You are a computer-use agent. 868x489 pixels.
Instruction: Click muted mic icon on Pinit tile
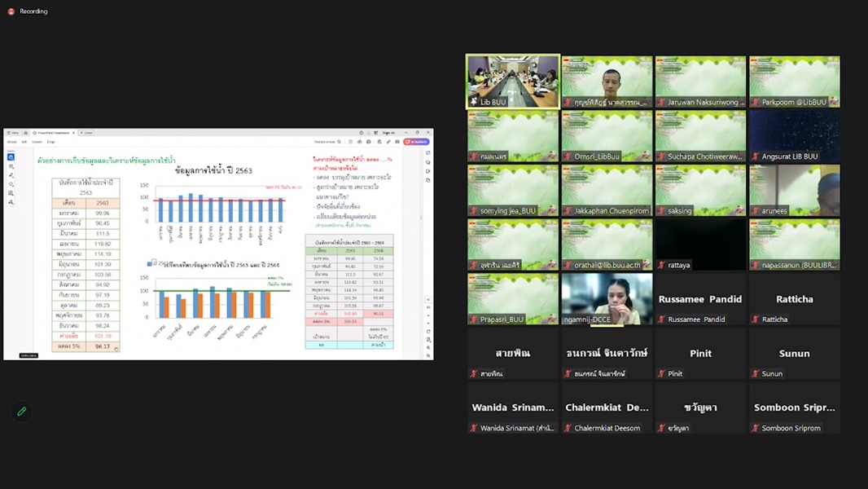[x=662, y=374]
